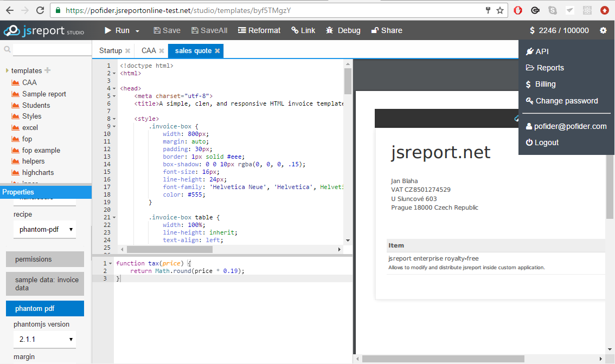Viewport: 615px width, 364px height.
Task: Click the credits counter 2246 / 100000
Action: [x=559, y=30]
